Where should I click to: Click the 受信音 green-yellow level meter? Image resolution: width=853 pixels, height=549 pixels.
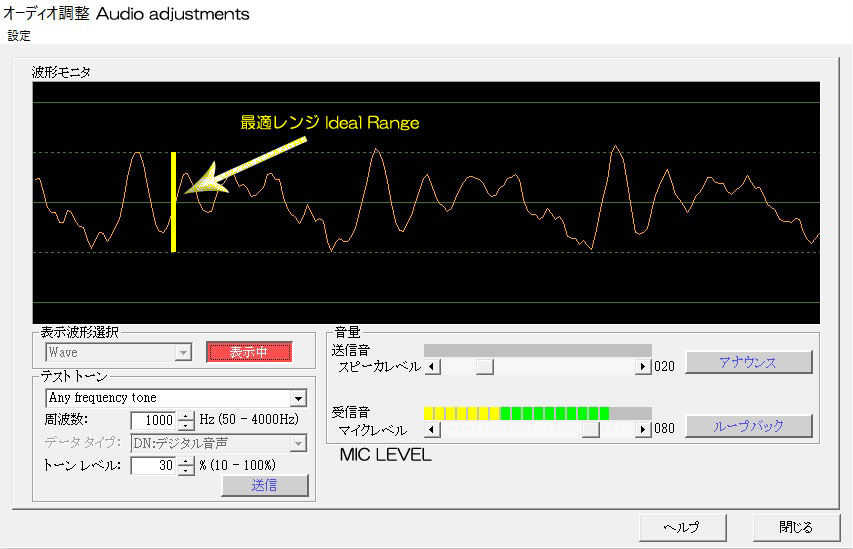tap(537, 414)
